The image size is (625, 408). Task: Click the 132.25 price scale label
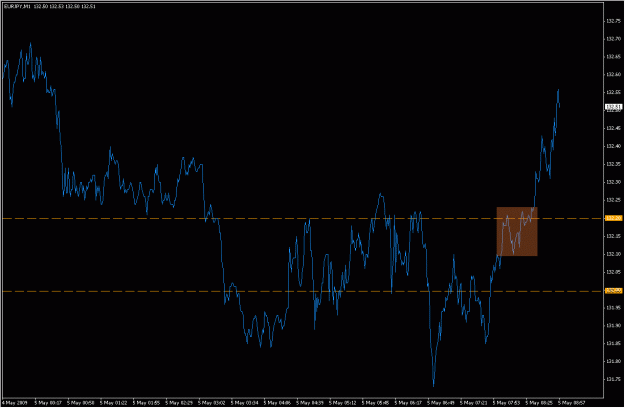(613, 200)
